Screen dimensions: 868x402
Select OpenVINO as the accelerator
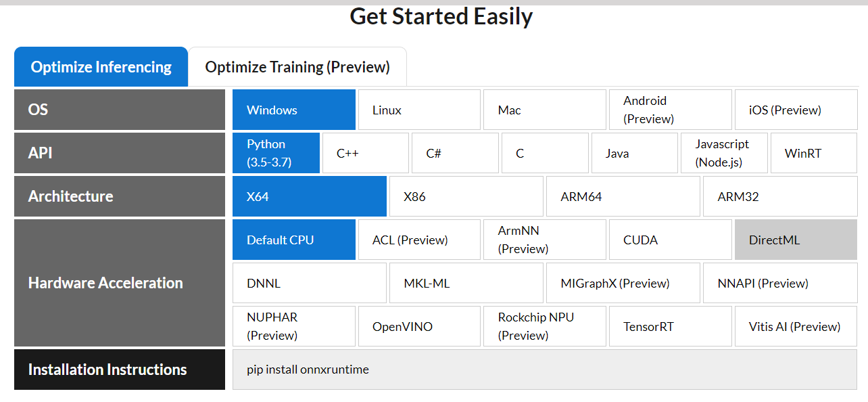click(x=418, y=326)
